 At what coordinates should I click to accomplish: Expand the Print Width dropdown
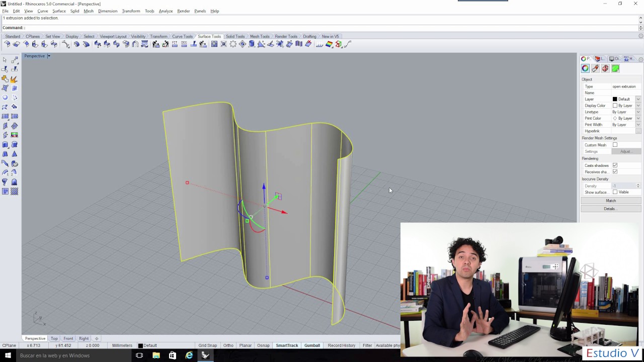tap(638, 125)
